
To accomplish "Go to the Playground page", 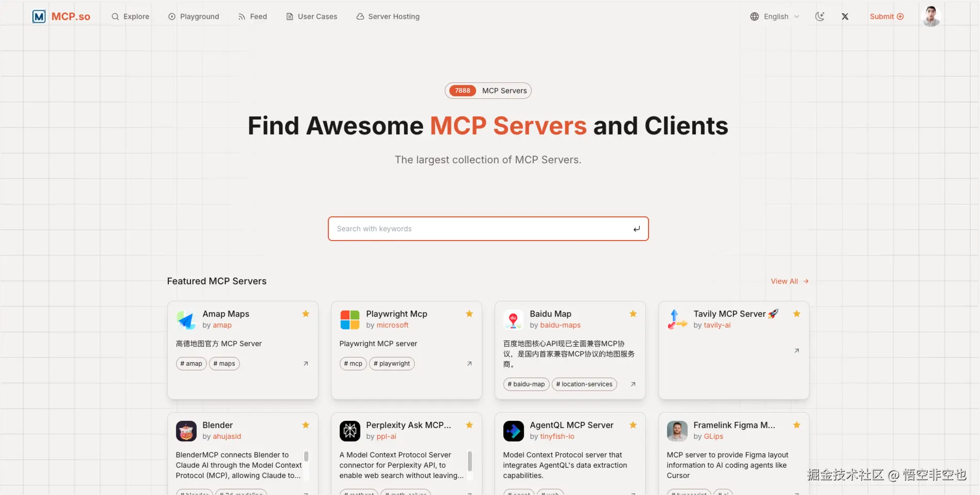I will [194, 16].
